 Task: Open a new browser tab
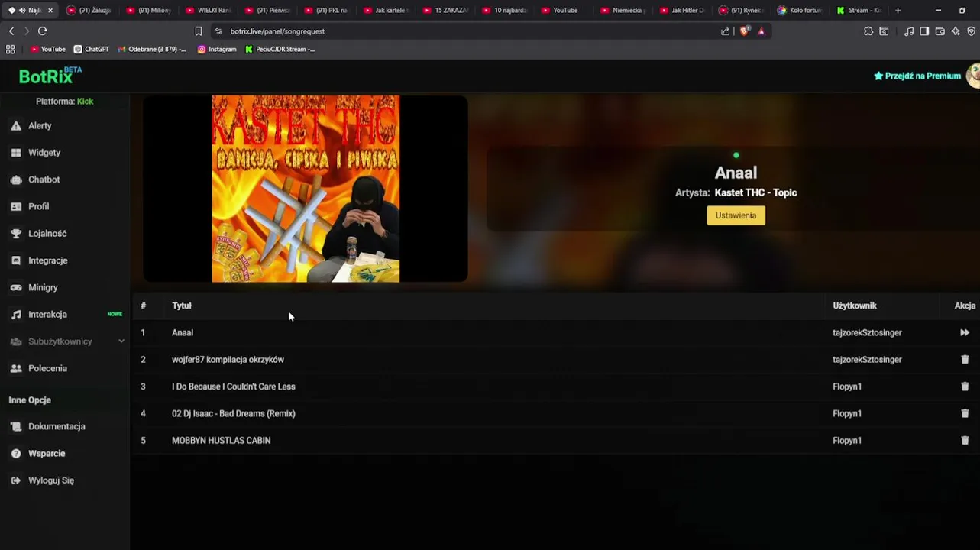tap(898, 11)
